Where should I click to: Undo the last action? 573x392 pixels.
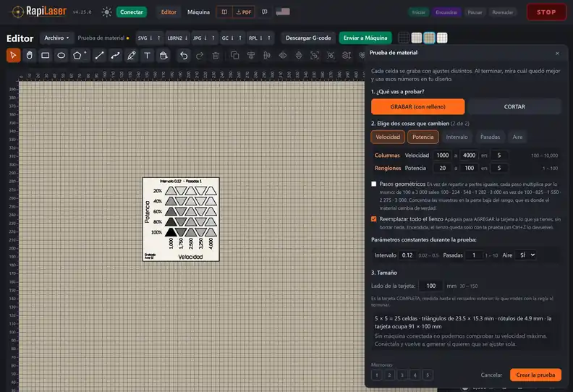[184, 56]
